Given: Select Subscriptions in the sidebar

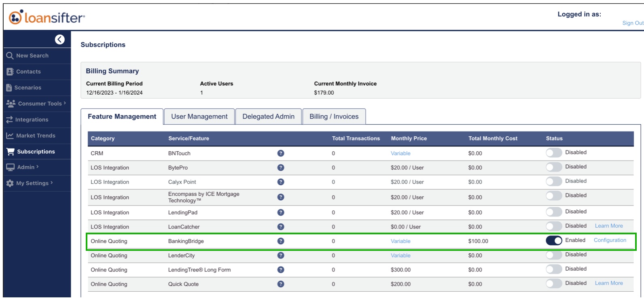Looking at the screenshot, I should (x=36, y=152).
